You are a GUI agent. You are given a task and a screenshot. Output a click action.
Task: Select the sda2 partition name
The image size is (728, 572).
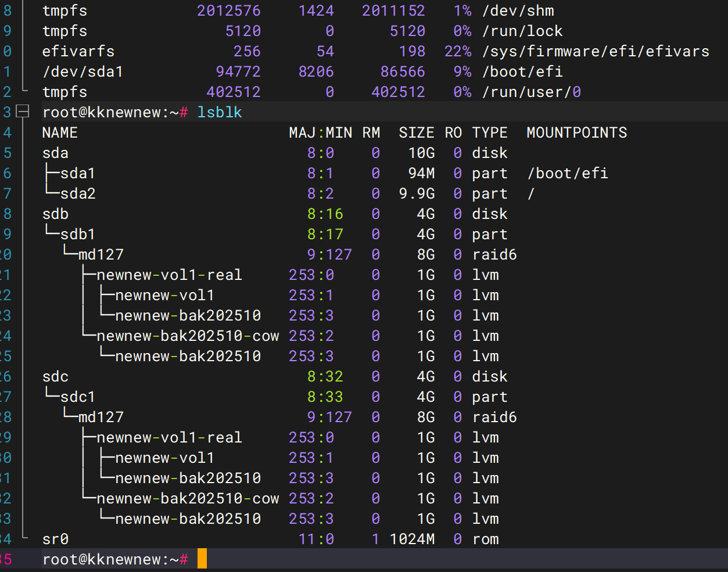[x=78, y=193]
